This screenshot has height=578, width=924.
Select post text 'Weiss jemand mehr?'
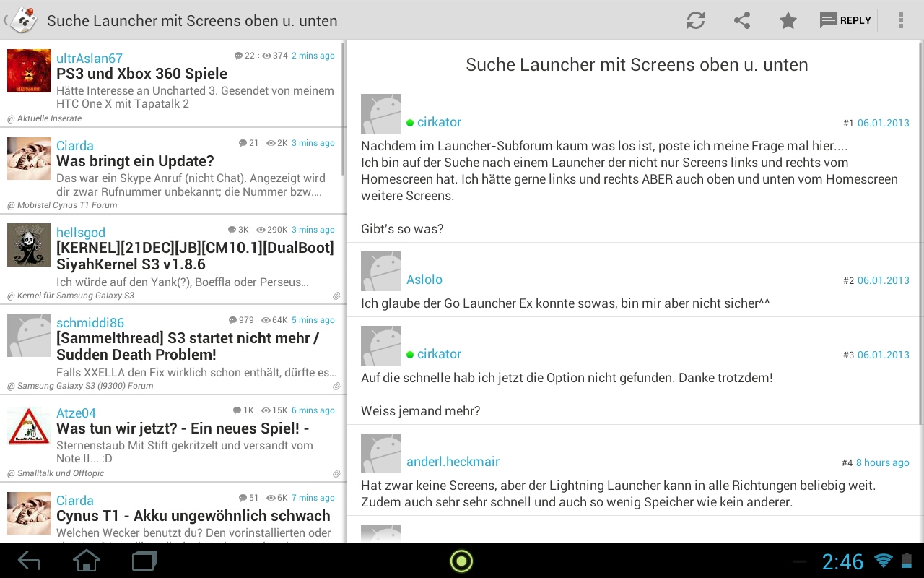pos(421,411)
